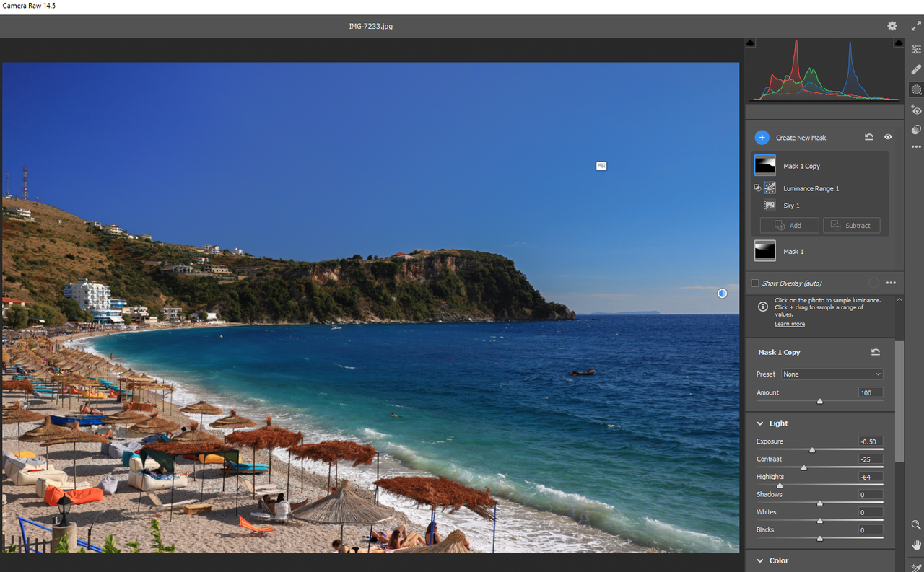The height and width of the screenshot is (572, 924).
Task: Open the Edit adjustments panel icon
Action: (916, 49)
